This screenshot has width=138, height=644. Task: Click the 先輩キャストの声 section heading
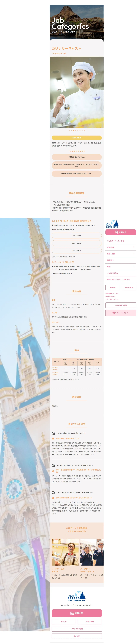(77, 424)
